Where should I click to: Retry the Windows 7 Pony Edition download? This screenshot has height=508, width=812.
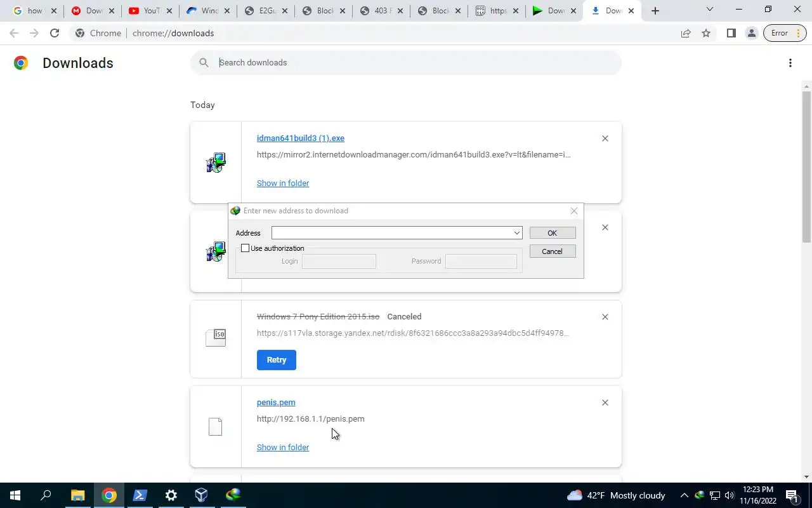(277, 360)
